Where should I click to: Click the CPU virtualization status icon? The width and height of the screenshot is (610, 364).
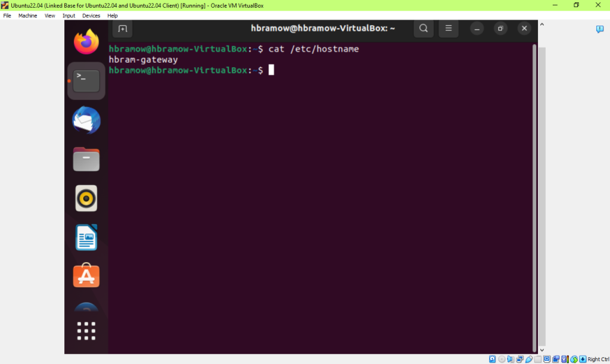[565, 359]
